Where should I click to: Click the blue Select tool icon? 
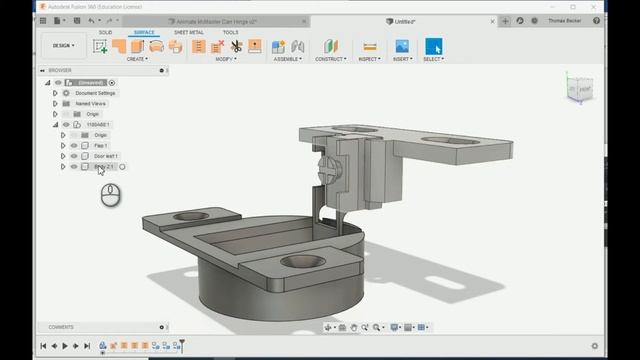click(x=433, y=47)
